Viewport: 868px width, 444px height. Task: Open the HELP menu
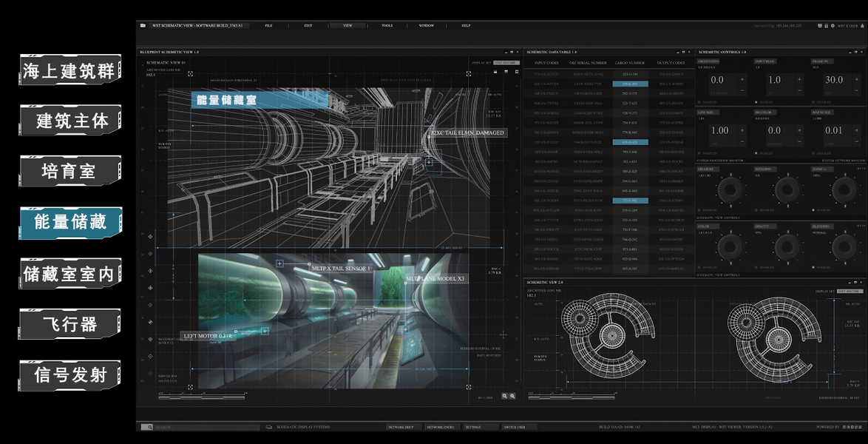[x=466, y=25]
